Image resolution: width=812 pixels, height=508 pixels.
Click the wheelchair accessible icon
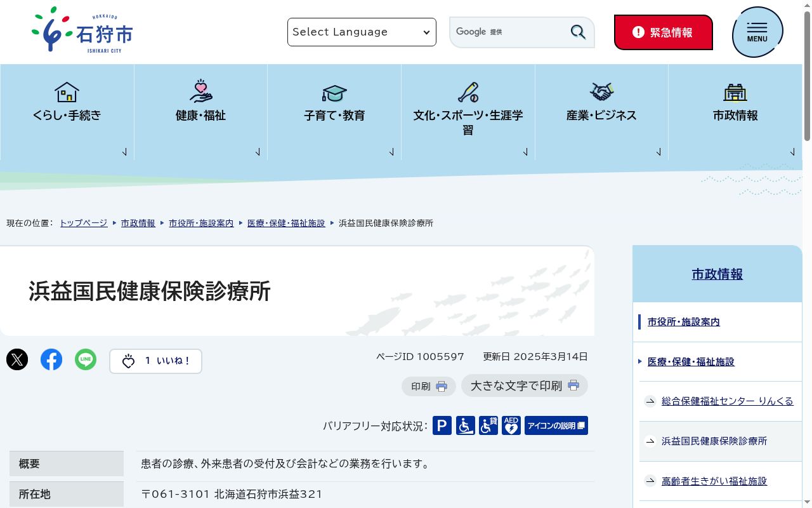(x=466, y=425)
